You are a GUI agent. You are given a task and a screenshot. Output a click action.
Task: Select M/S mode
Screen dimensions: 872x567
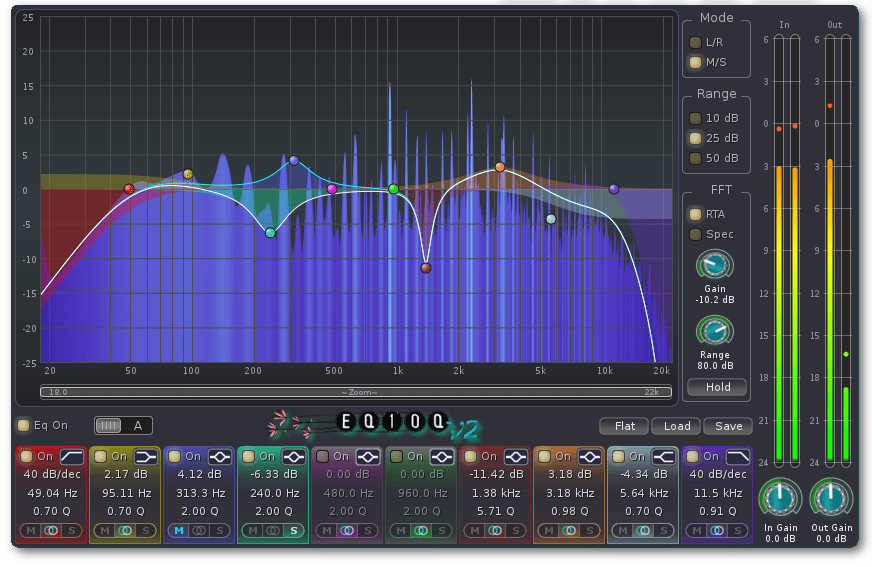(x=695, y=62)
